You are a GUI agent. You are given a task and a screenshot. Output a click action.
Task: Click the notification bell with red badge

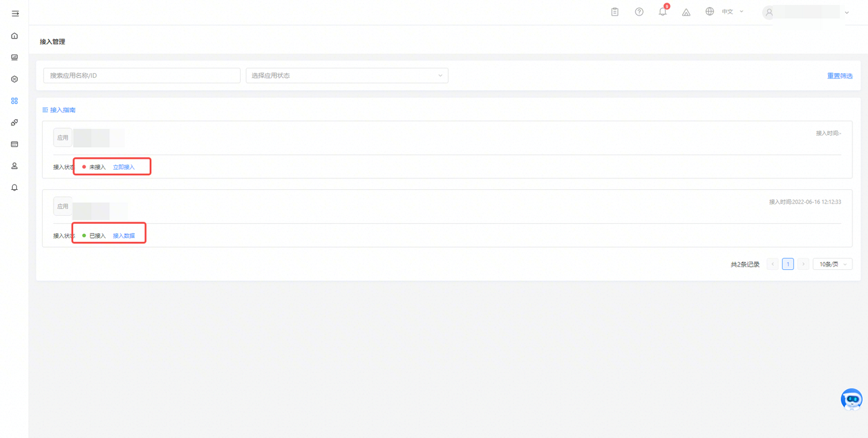(663, 12)
